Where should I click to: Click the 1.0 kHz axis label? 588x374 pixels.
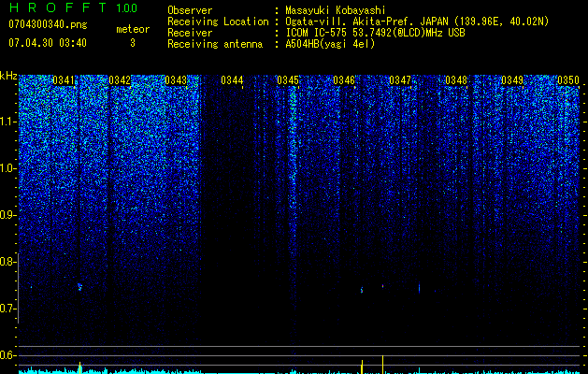[x=7, y=168]
